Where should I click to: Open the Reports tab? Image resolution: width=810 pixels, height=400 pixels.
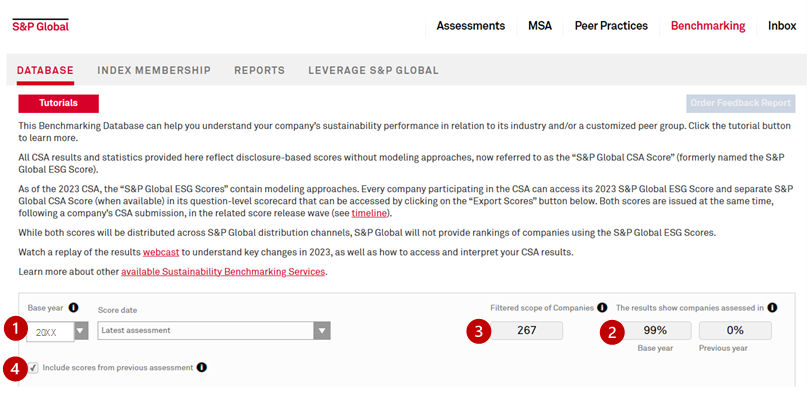[259, 70]
